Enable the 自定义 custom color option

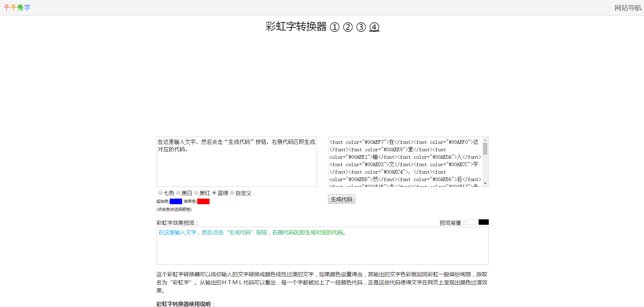click(x=232, y=193)
